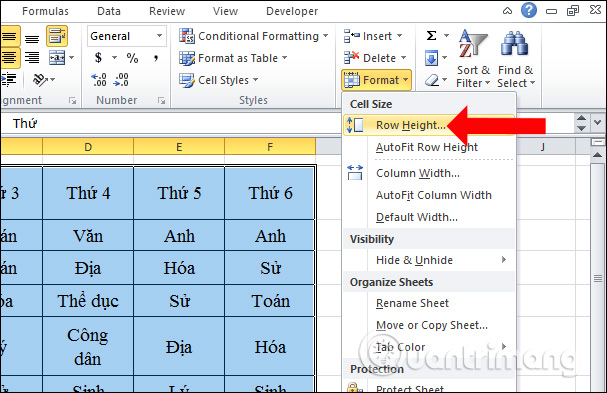607x393 pixels.
Task: Open Tab Color submenu
Action: click(x=429, y=347)
